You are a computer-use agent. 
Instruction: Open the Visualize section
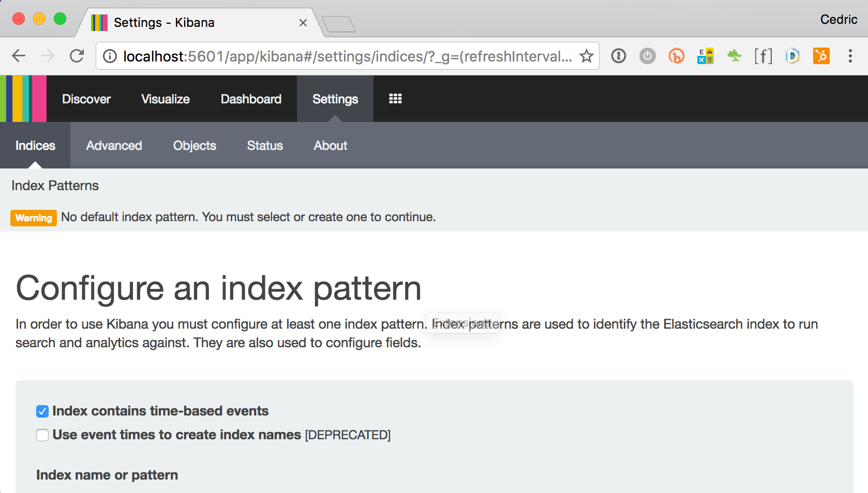tap(166, 99)
